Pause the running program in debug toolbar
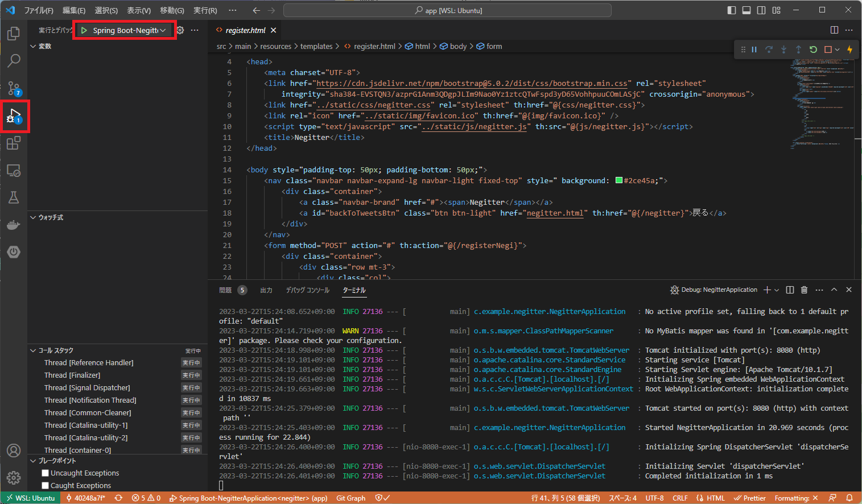 click(x=754, y=49)
